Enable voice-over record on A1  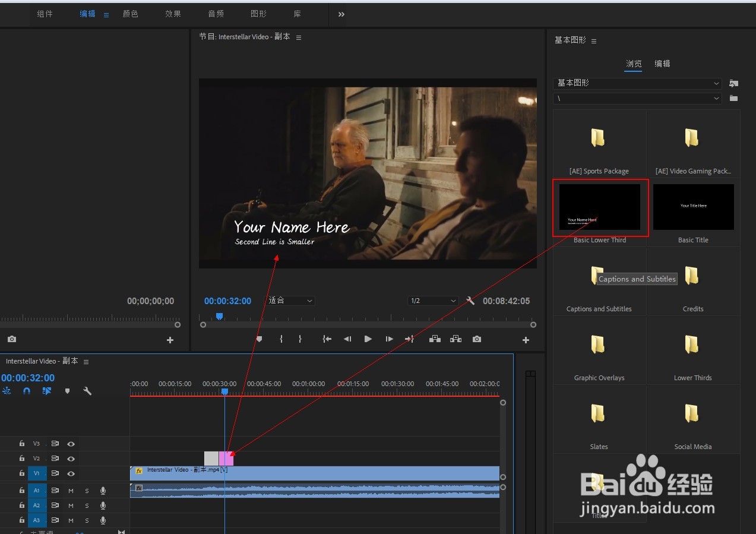click(103, 491)
